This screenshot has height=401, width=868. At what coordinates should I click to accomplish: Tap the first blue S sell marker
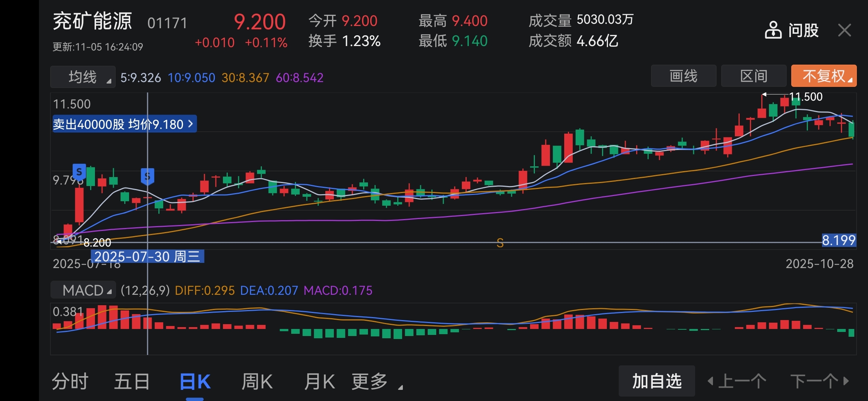[79, 172]
